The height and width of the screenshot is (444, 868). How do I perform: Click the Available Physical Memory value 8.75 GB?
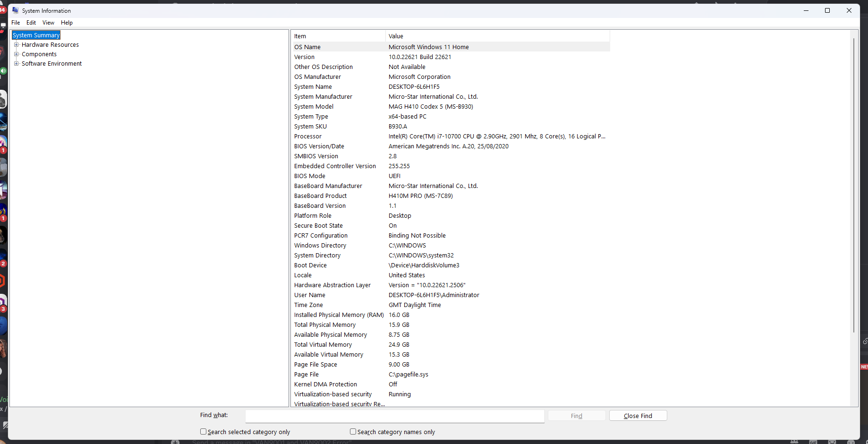[399, 335]
